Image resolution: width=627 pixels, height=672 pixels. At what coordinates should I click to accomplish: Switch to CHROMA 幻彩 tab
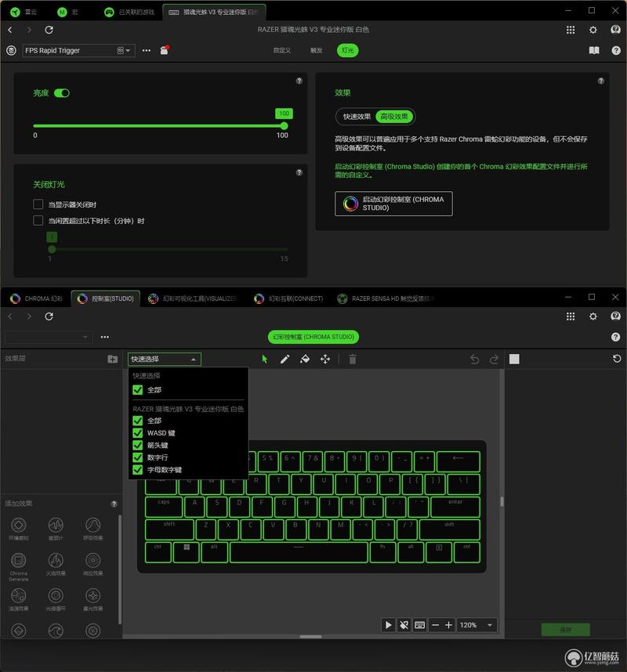(36, 298)
